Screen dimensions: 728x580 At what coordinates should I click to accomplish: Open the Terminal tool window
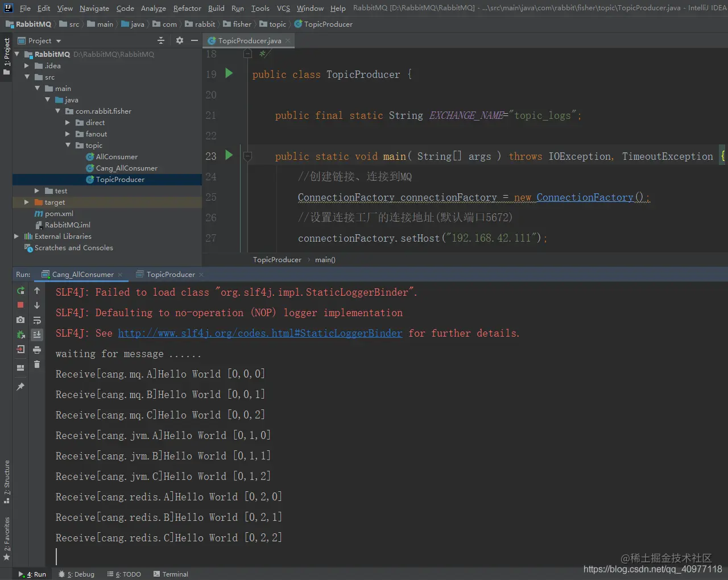pos(171,574)
